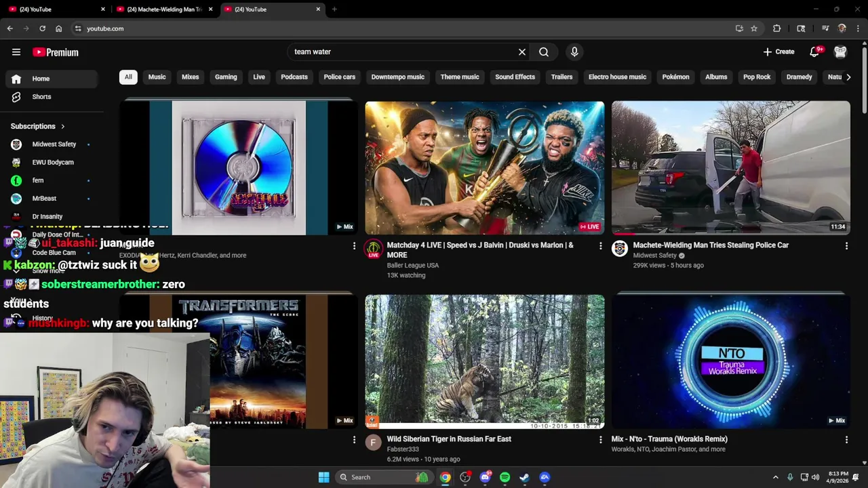
Task: Open the Shorts sidebar icon
Action: click(16, 97)
